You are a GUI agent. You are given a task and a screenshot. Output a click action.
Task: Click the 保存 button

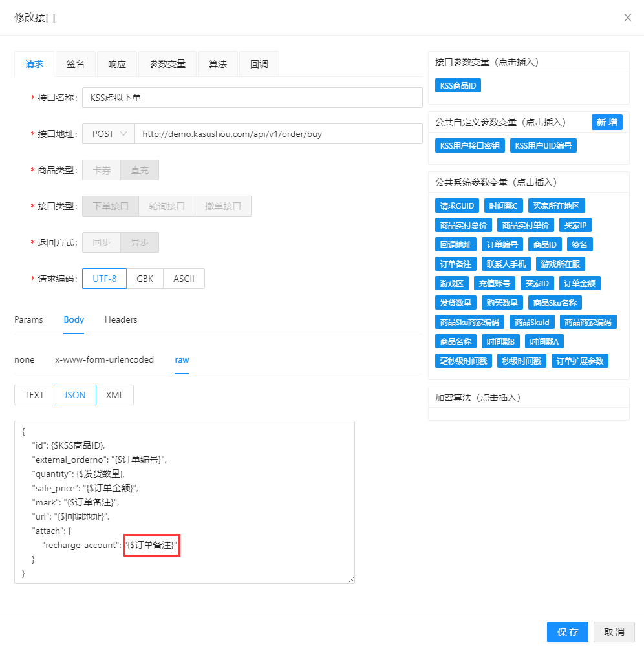pyautogui.click(x=568, y=631)
